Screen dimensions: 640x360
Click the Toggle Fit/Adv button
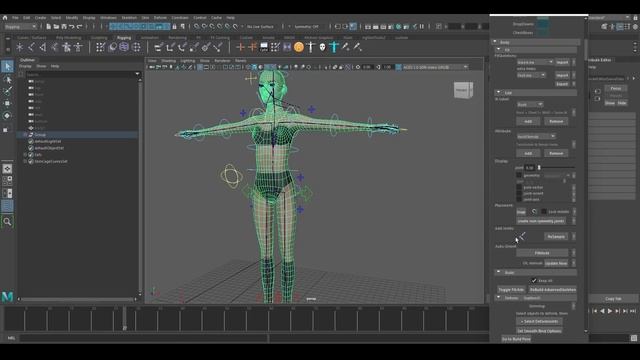[x=511, y=290]
